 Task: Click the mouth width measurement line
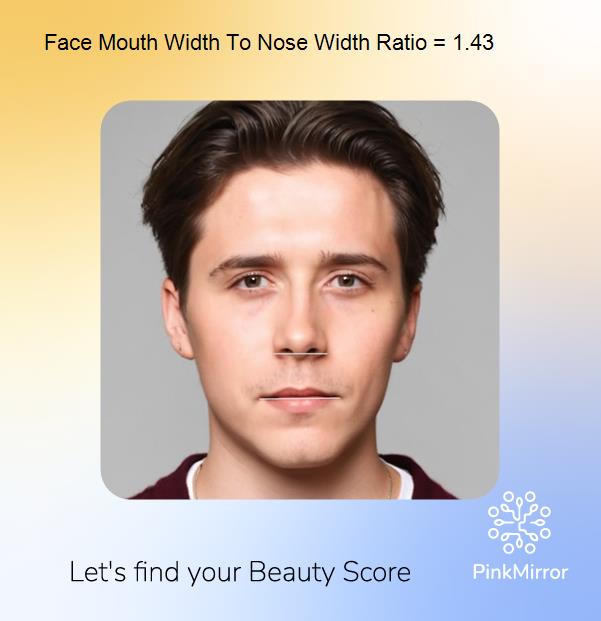300,398
